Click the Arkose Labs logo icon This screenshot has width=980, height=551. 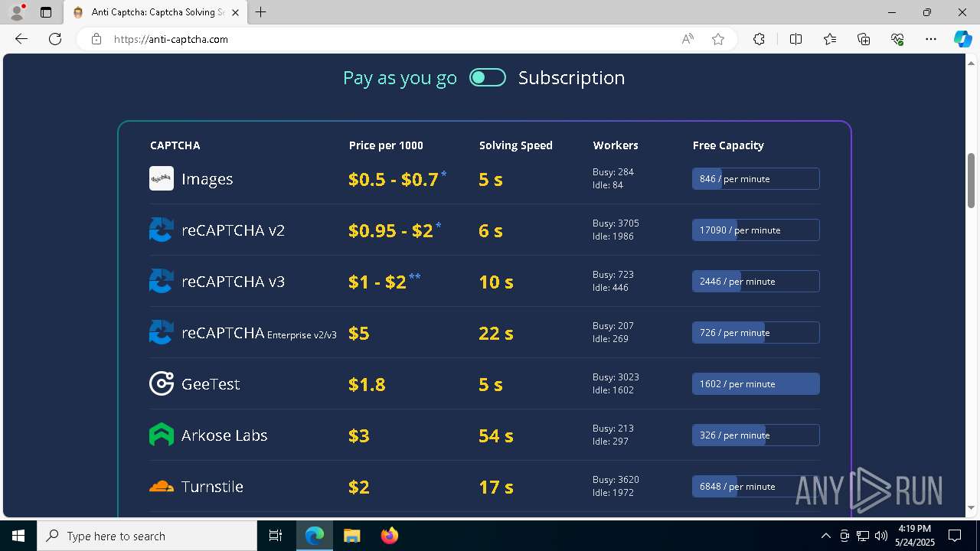[161, 435]
